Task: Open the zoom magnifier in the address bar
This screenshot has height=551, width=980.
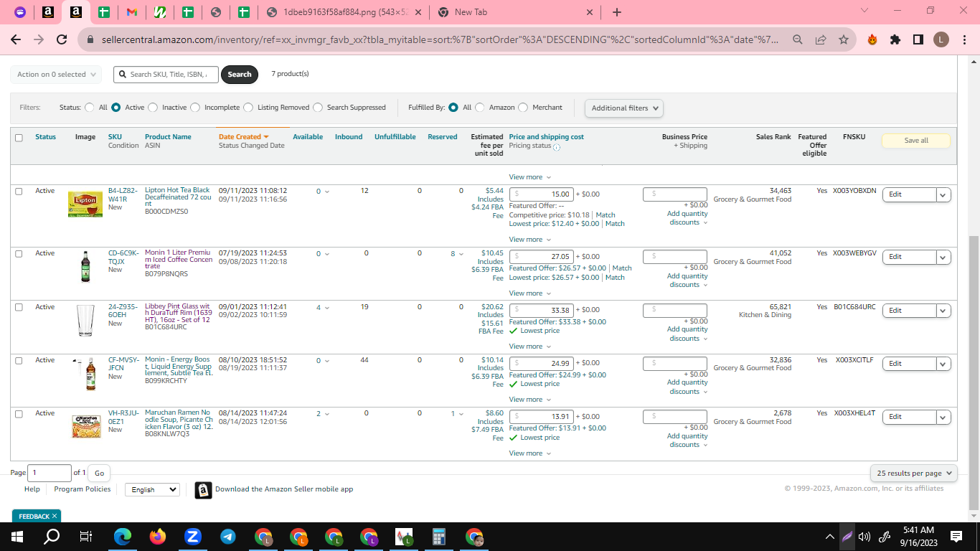Action: [x=797, y=39]
